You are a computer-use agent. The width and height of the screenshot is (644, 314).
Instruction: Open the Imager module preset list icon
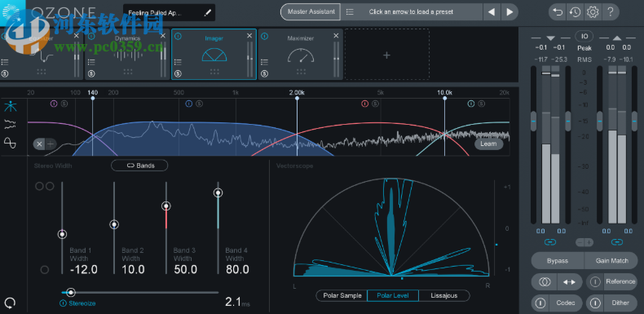tap(178, 63)
